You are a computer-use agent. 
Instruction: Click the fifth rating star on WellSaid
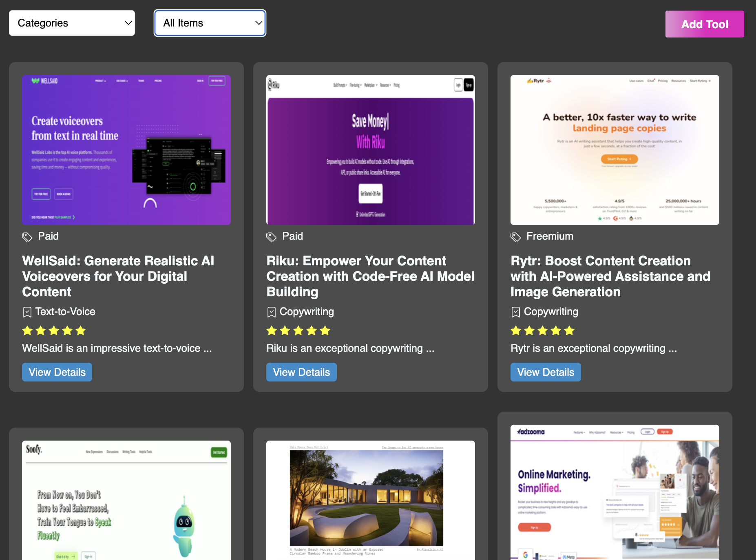click(81, 331)
